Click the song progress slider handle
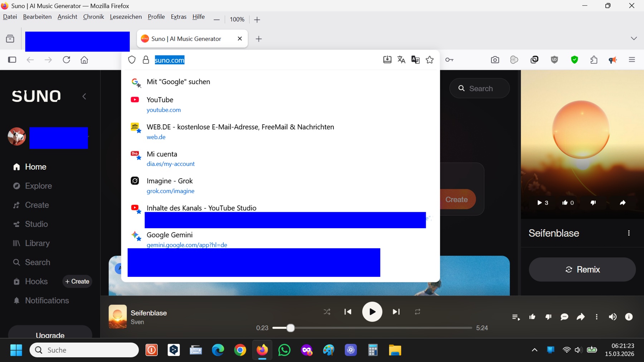This screenshot has height=362, width=644. 291,328
